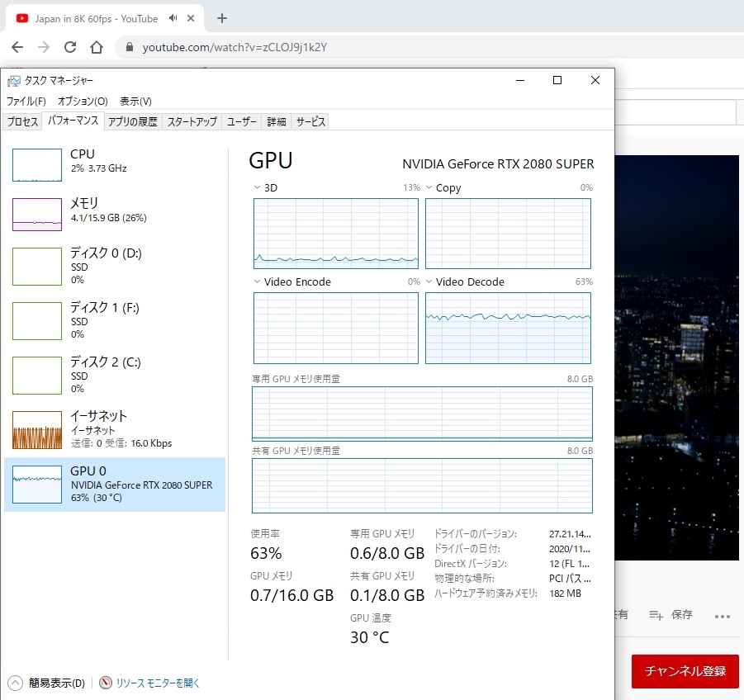
Task: Select ディスク 0 (D:) in sidebar
Action: coord(114,266)
